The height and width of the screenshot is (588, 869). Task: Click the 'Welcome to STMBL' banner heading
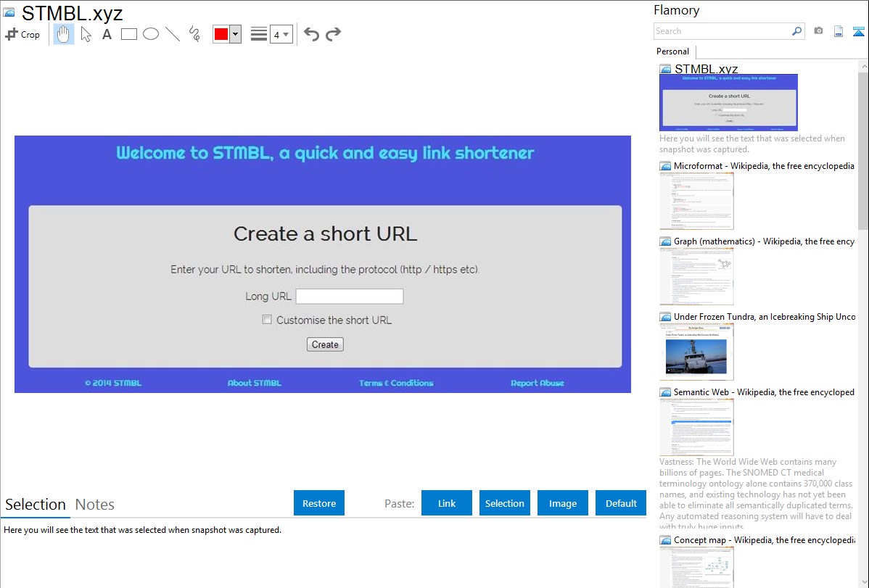[x=325, y=153]
